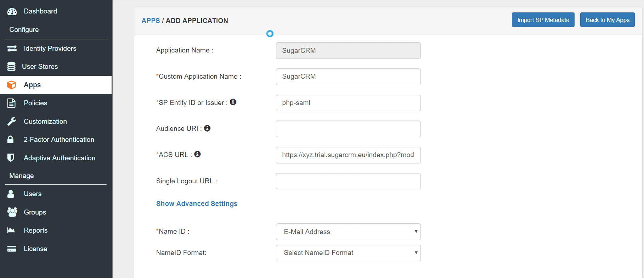Click info icon next to SP Entity ID

[233, 102]
